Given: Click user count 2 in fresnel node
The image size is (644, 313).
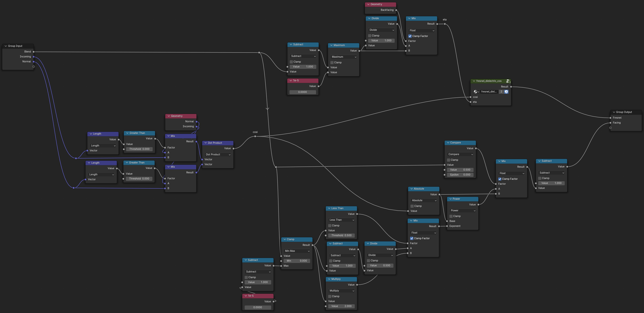Looking at the screenshot, I should pyautogui.click(x=501, y=92).
